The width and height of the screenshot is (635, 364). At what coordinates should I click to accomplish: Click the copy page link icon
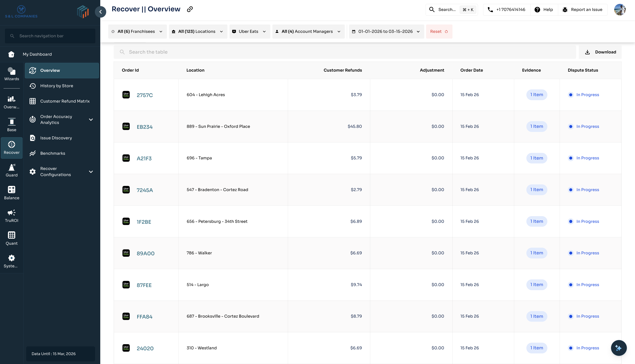[x=190, y=9]
